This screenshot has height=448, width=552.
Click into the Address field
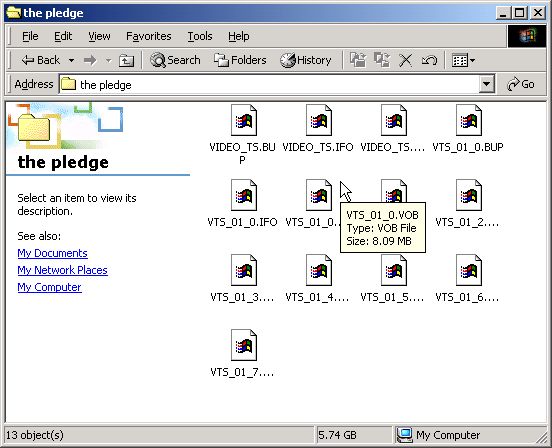269,84
